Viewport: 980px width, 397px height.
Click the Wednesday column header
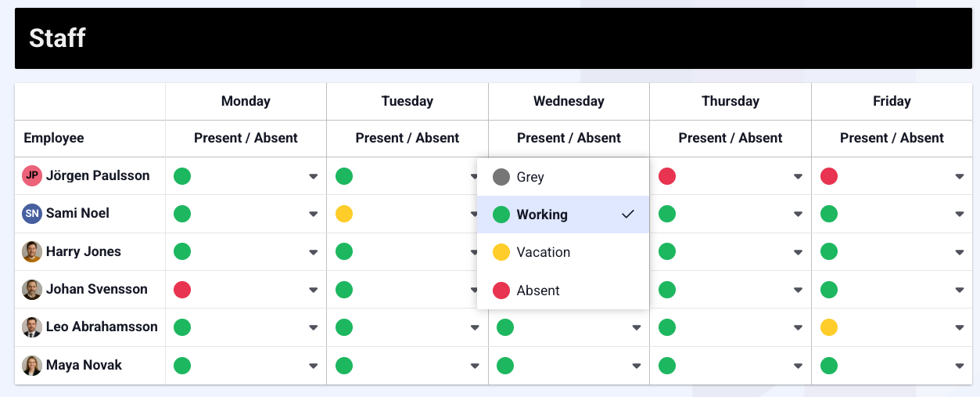pos(569,101)
